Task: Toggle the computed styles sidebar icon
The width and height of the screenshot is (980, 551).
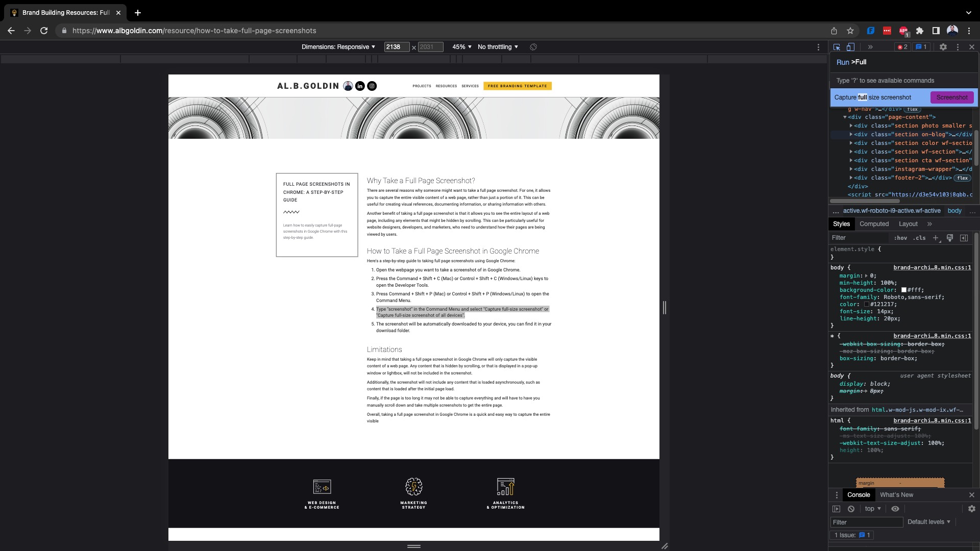Action: [964, 238]
